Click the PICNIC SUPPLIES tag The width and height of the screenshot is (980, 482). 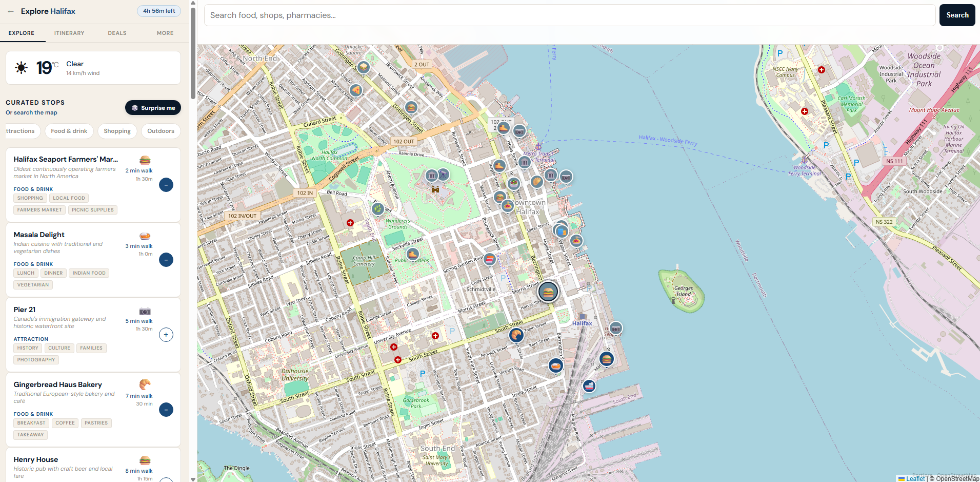click(x=93, y=210)
